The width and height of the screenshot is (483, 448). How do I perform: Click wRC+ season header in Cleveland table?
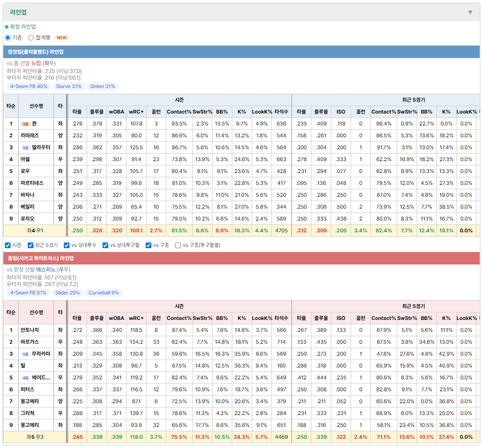click(136, 112)
